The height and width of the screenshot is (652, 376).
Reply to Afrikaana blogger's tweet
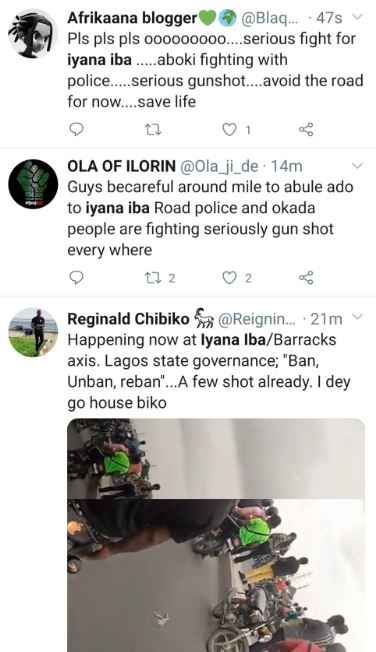pos(76,130)
